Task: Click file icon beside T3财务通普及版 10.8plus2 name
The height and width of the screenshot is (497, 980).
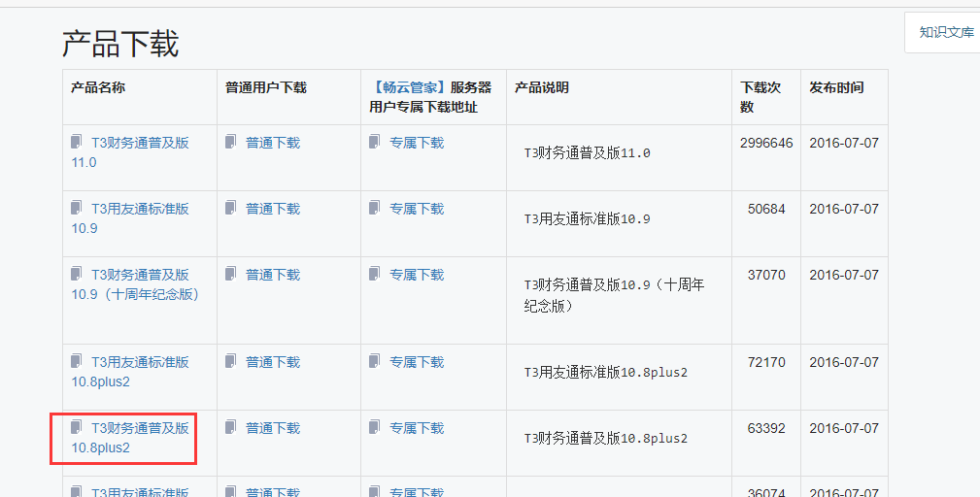Action: (77, 428)
